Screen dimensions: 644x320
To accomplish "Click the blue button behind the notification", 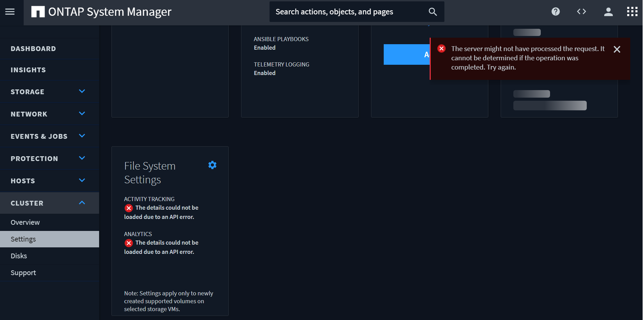I will point(407,54).
